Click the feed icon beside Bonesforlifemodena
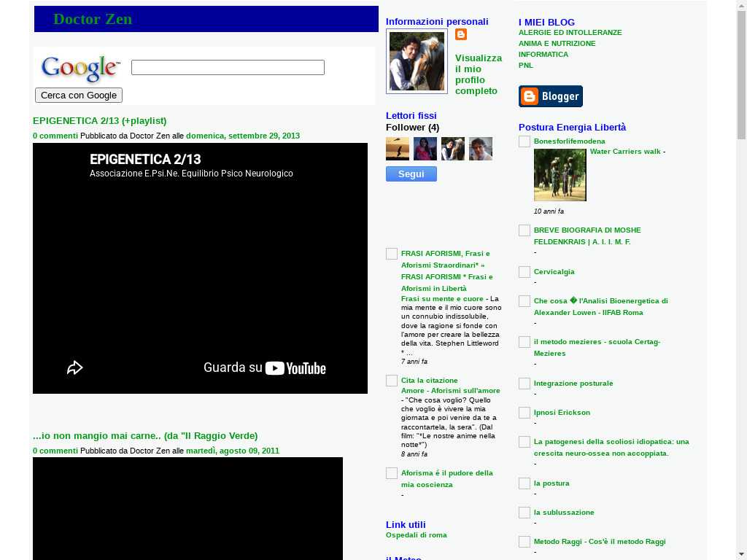The height and width of the screenshot is (560, 747). (525, 141)
